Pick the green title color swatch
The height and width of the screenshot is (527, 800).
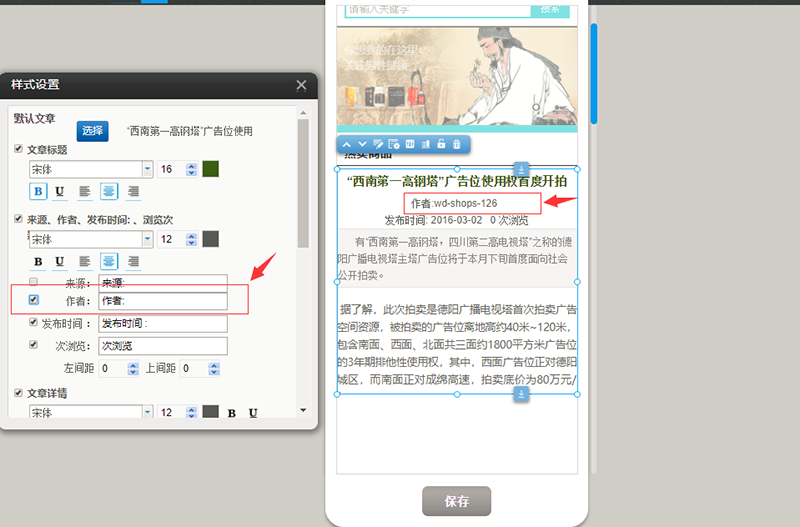coord(211,169)
